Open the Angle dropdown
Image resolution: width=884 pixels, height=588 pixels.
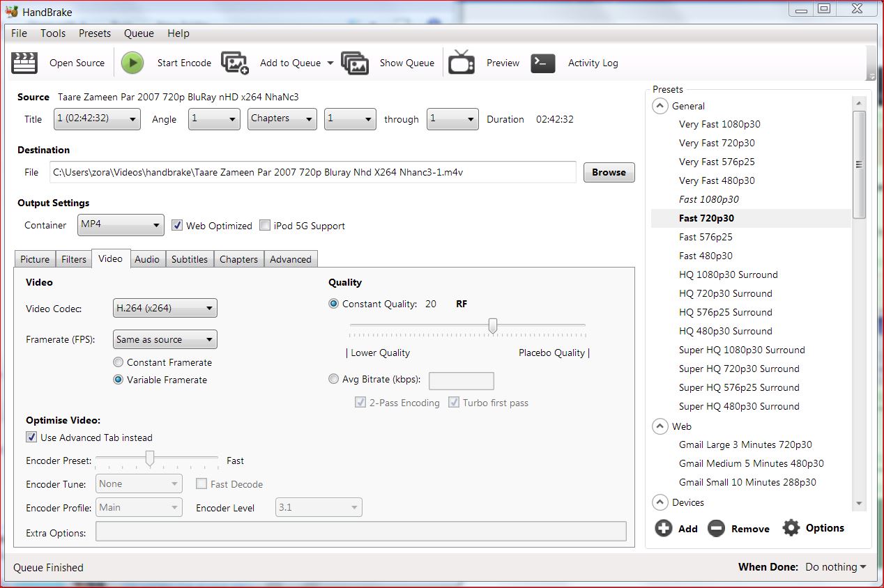pyautogui.click(x=215, y=118)
